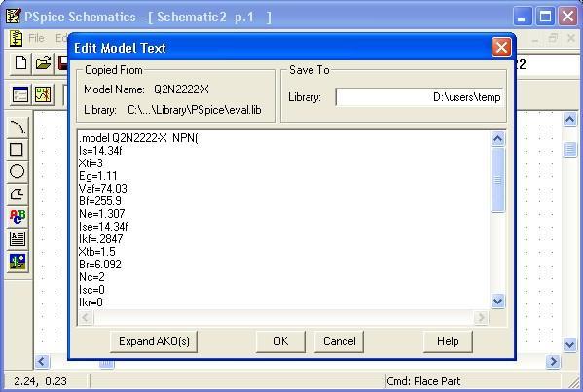Select the Draw Arc tool
Image resolution: width=583 pixels, height=392 pixels.
pyautogui.click(x=17, y=126)
